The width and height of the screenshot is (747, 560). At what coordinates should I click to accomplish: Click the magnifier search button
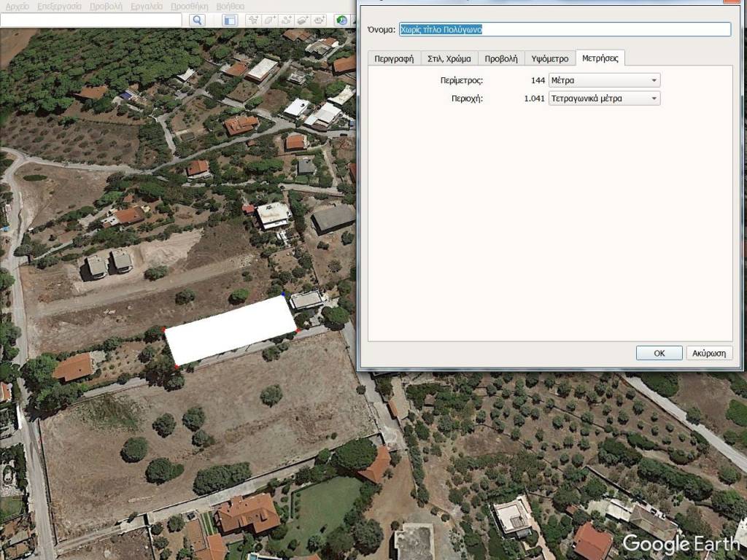tap(197, 20)
